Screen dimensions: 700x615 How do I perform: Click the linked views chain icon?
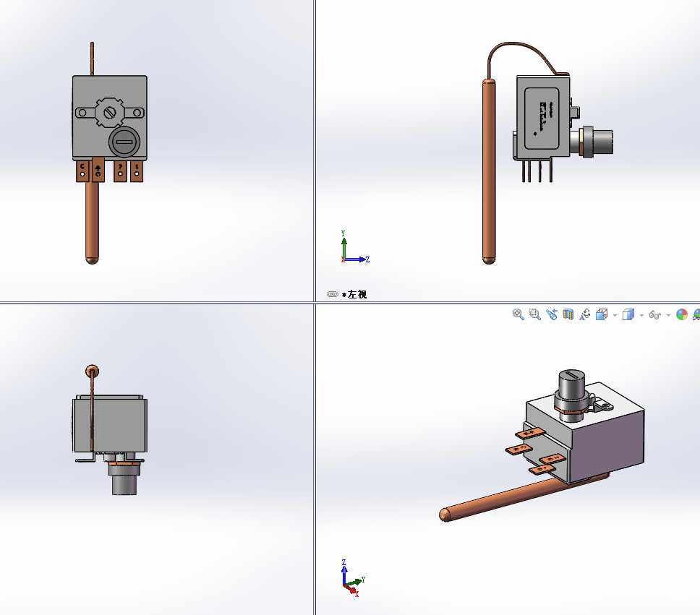(x=332, y=294)
